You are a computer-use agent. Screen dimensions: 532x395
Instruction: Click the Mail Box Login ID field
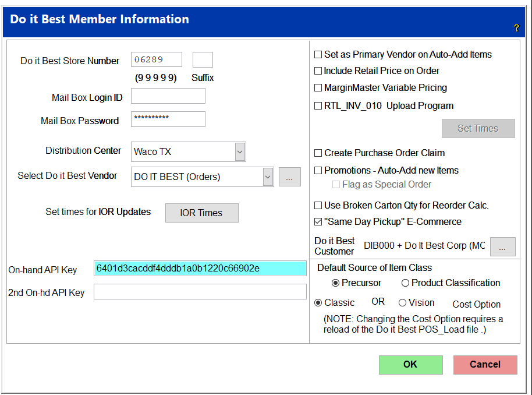(x=168, y=96)
